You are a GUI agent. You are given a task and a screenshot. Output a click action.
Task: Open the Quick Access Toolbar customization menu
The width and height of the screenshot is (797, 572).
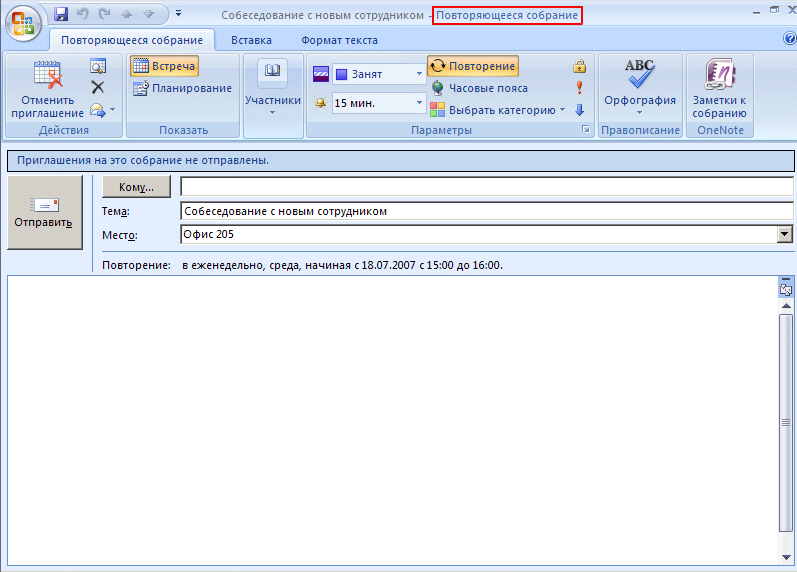pos(178,13)
